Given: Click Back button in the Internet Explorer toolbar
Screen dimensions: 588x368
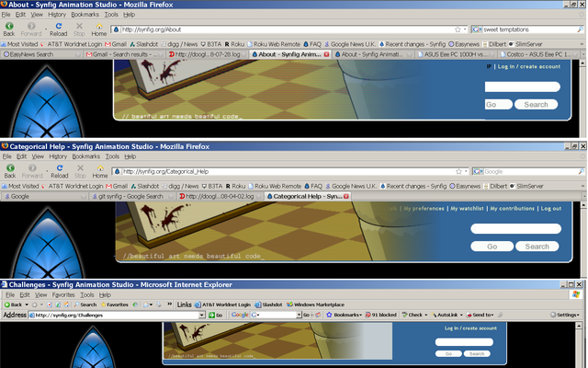Looking at the screenshot, I should pos(13,305).
